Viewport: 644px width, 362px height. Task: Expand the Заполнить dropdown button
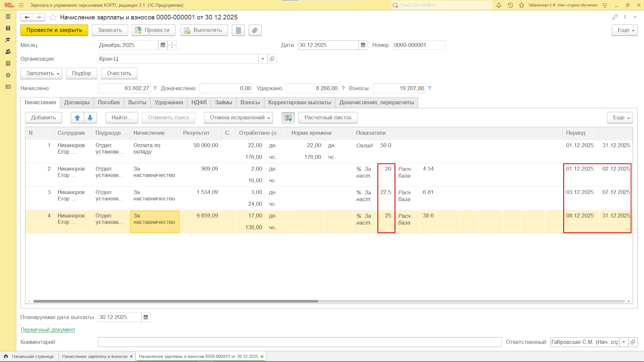[44, 73]
